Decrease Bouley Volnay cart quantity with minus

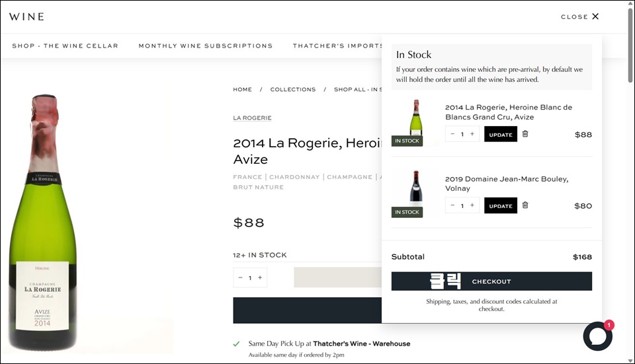[x=452, y=205]
